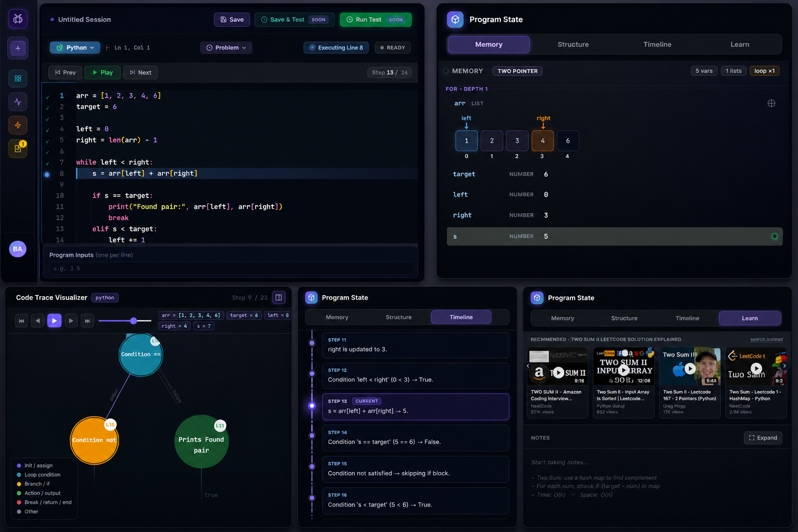This screenshot has width=798, height=532.
Task: Click the Learn panel's Program State cube icon
Action: 537,298
